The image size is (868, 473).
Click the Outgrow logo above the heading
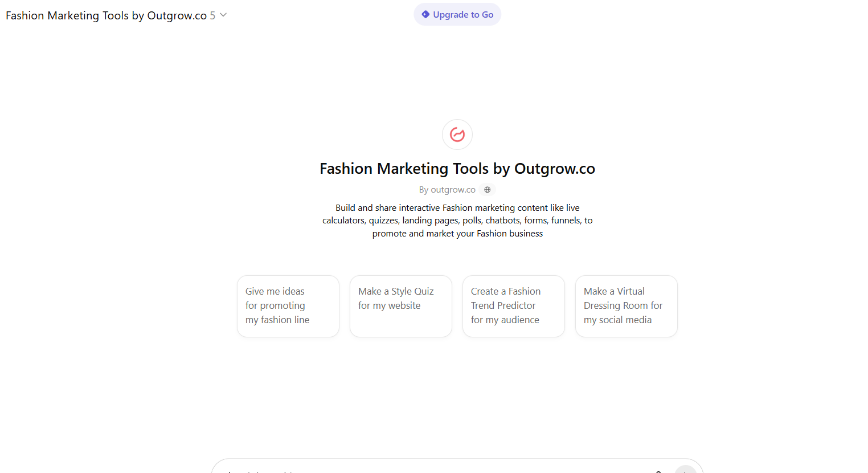[x=457, y=134]
